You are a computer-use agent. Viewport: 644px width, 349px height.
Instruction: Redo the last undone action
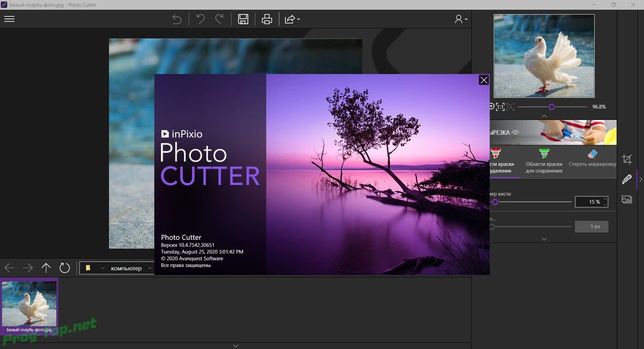(x=219, y=19)
